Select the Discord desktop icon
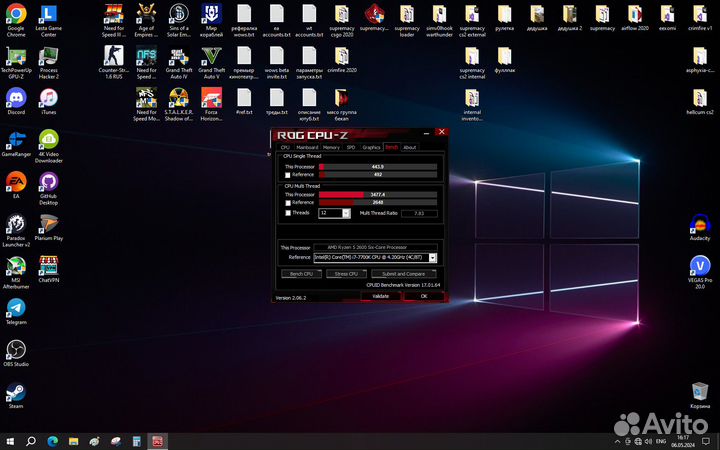720x450 pixels. pos(16,101)
